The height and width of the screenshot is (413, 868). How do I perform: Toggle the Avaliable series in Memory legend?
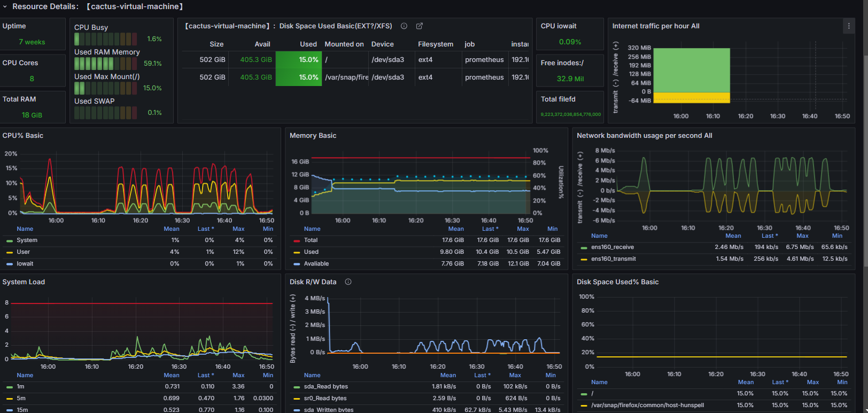pos(316,264)
